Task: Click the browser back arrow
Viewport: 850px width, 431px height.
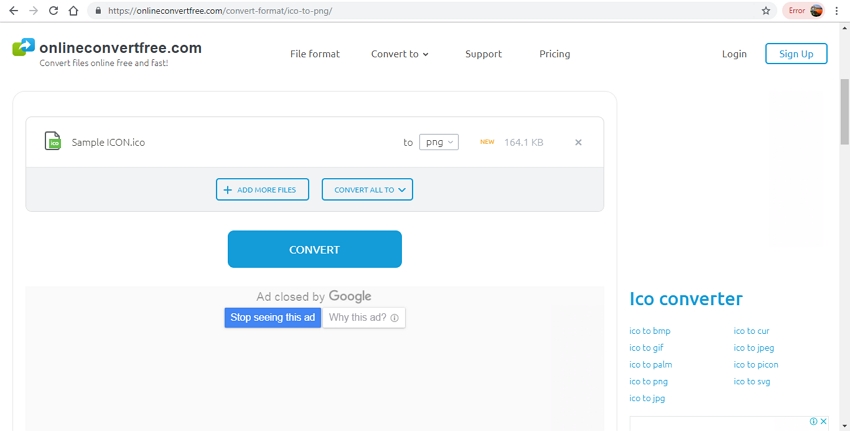Action: pyautogui.click(x=13, y=11)
